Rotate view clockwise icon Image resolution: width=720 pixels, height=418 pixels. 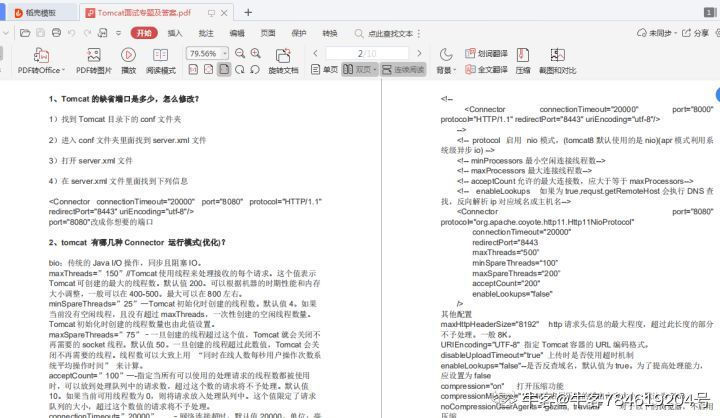240,70
